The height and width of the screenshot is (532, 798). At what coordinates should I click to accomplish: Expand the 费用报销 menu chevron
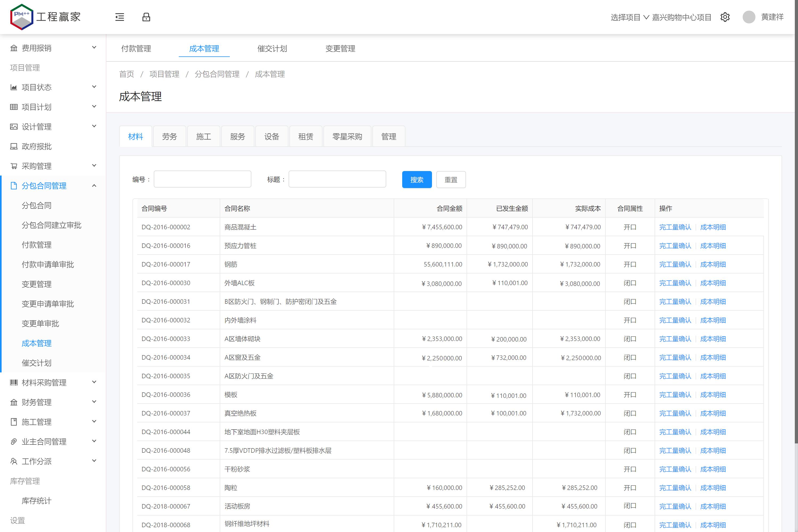click(94, 48)
